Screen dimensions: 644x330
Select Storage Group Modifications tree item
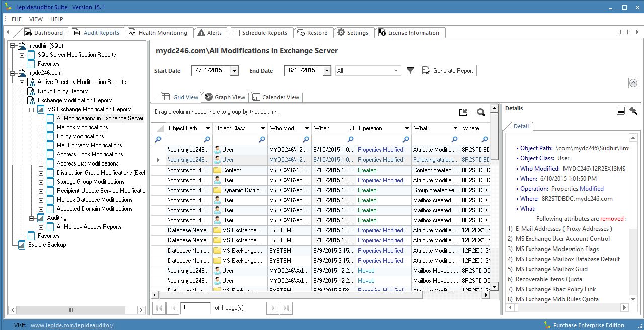click(91, 182)
